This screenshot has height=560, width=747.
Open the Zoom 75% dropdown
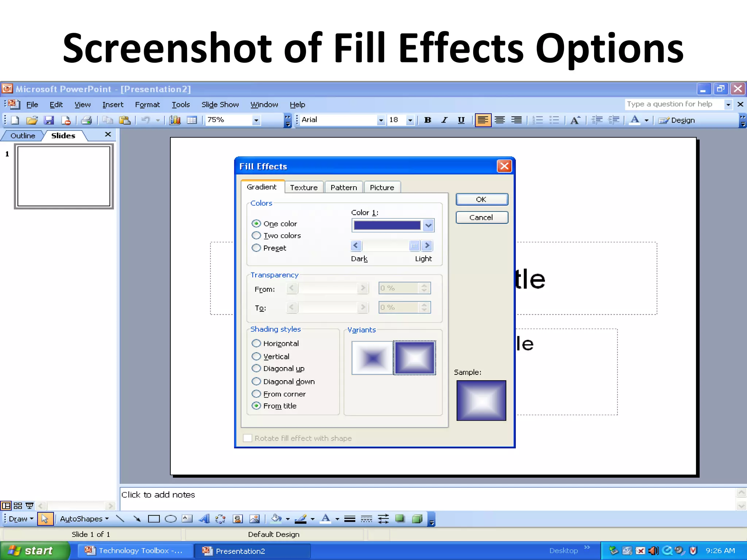(256, 120)
